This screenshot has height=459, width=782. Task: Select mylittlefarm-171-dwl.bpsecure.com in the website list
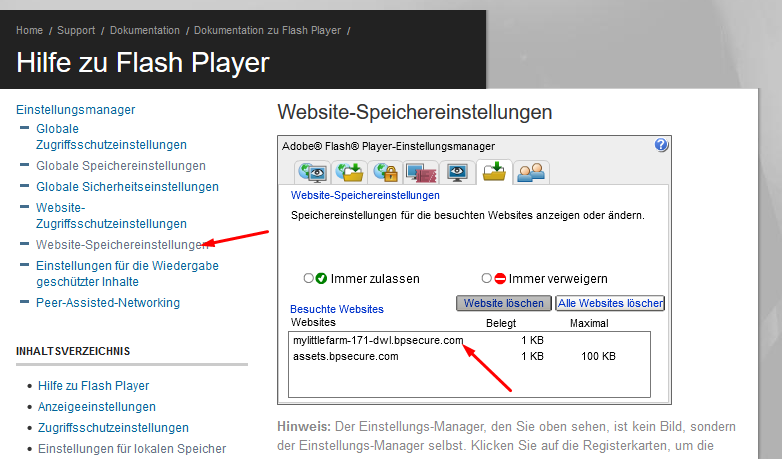click(x=378, y=341)
